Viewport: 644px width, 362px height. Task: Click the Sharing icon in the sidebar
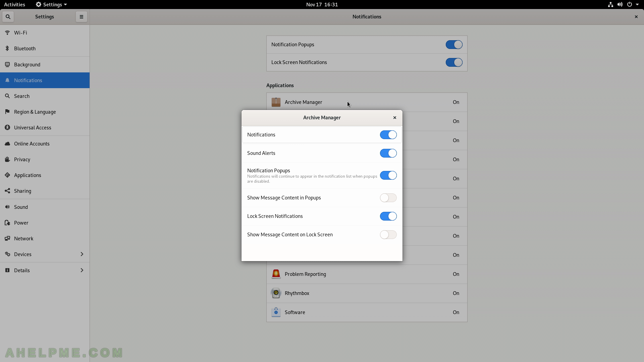(x=7, y=191)
